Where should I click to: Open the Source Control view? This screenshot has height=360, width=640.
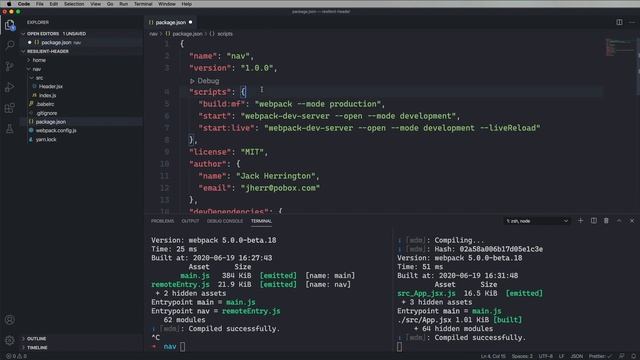coord(10,66)
